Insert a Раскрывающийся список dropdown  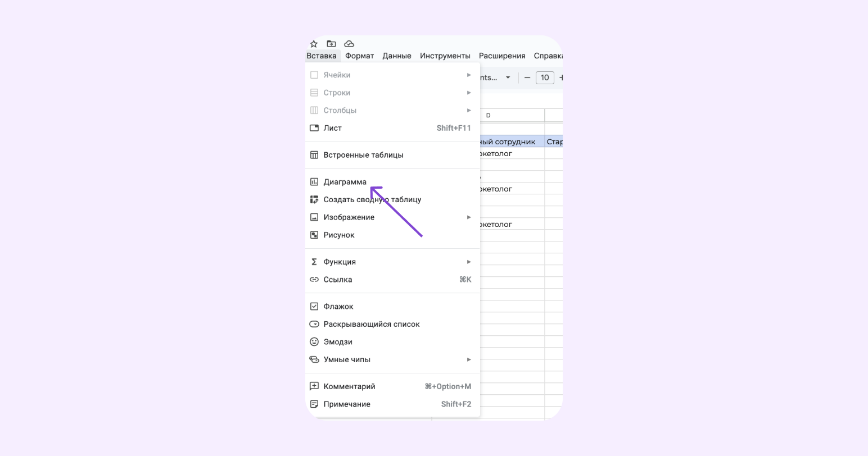coord(392,324)
